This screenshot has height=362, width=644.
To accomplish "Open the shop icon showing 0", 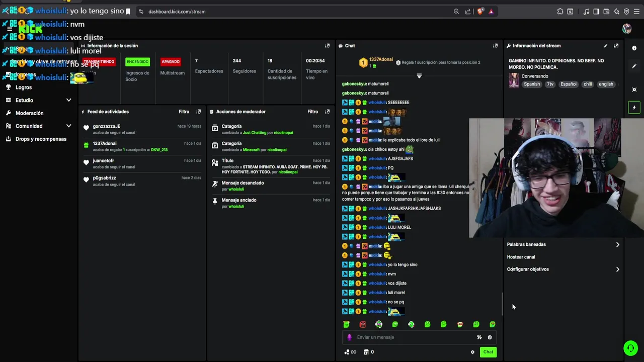I will pos(369,352).
